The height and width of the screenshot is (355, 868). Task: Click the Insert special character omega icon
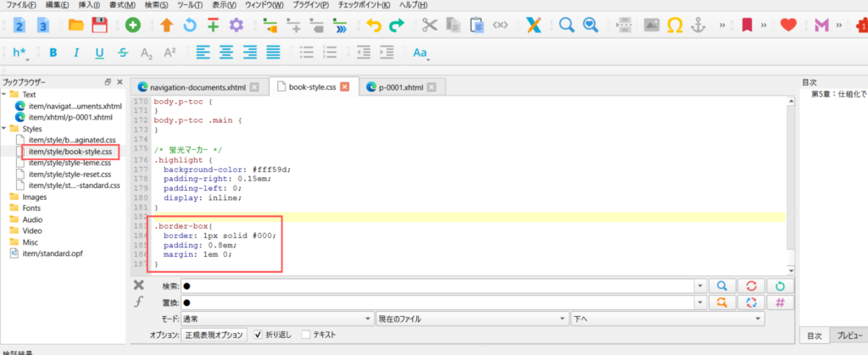pyautogui.click(x=676, y=25)
